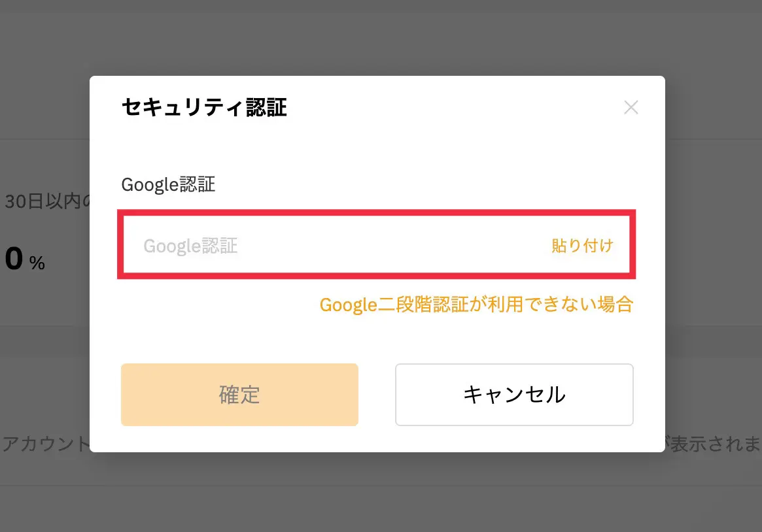Click the dimmed backdrop above the dialog

(x=379, y=39)
